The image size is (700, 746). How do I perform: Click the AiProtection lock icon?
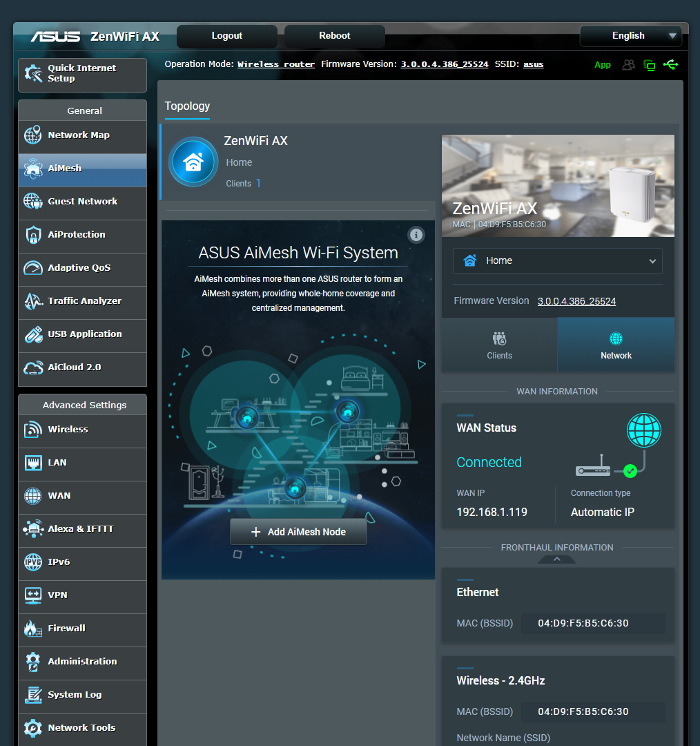[33, 235]
